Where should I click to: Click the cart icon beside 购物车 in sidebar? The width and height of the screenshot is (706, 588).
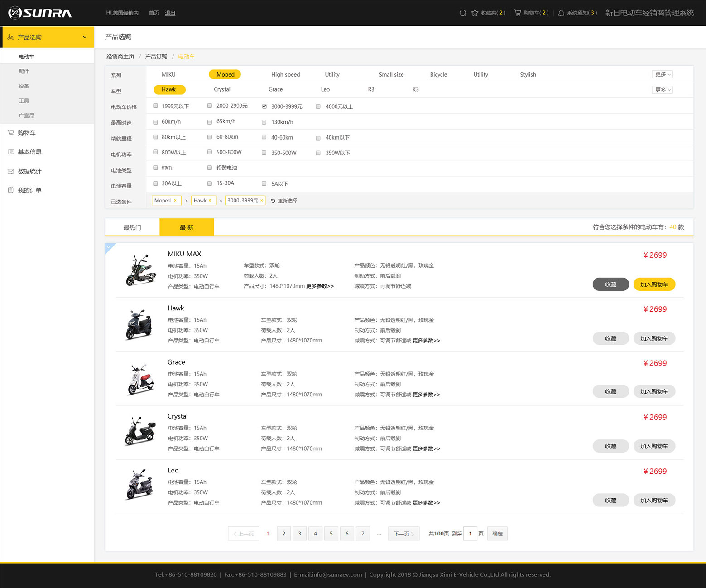[x=10, y=133]
